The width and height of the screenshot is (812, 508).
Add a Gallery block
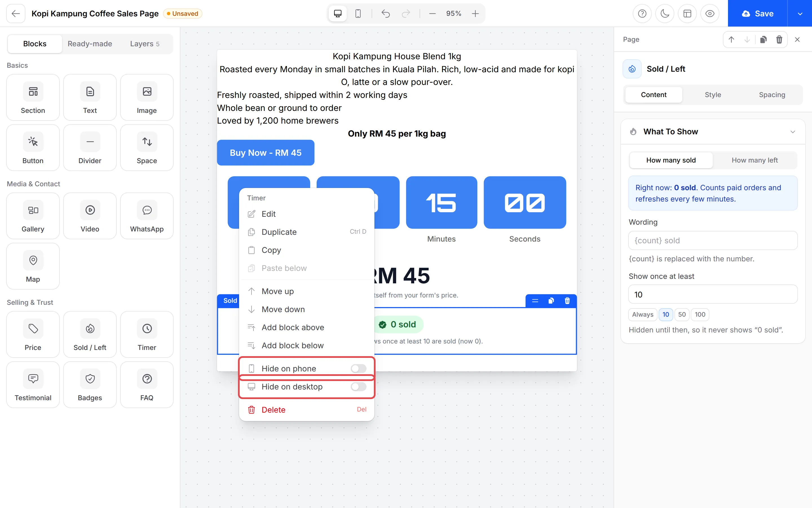click(33, 216)
